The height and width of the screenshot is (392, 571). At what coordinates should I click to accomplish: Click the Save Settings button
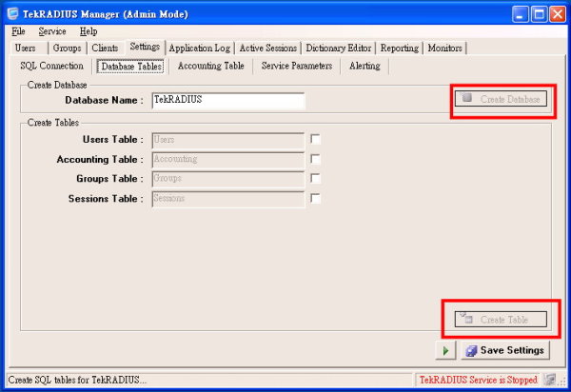click(x=505, y=350)
